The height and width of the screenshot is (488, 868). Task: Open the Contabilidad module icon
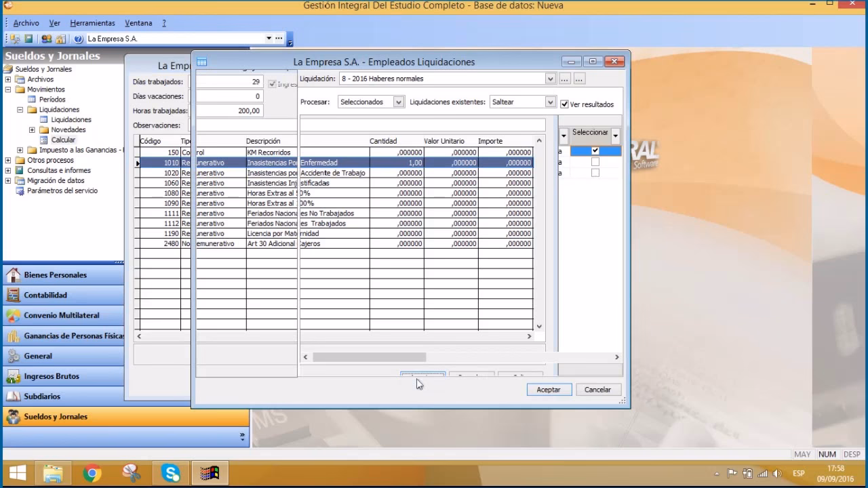pyautogui.click(x=13, y=296)
